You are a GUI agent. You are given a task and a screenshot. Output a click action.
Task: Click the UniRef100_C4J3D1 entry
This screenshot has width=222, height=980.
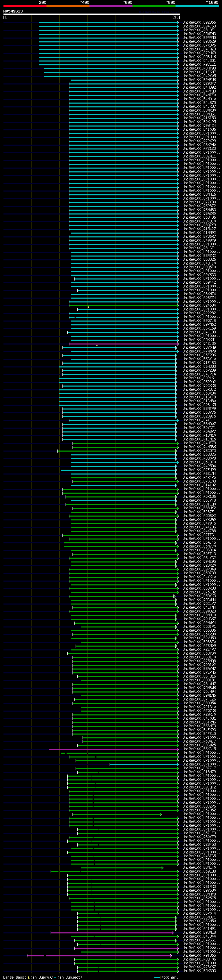pos(199,60)
